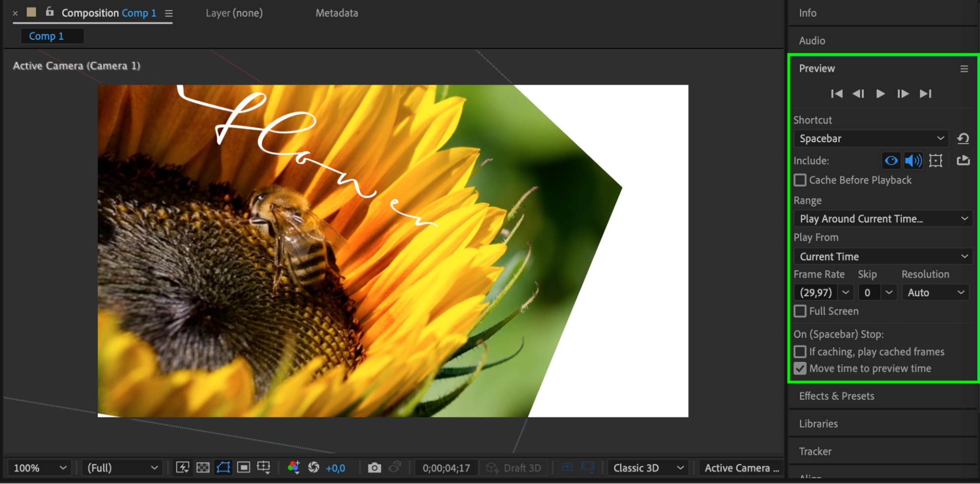Viewport: 980px width, 484px height.
Task: Click the show channel RGB color icon
Action: click(x=293, y=468)
